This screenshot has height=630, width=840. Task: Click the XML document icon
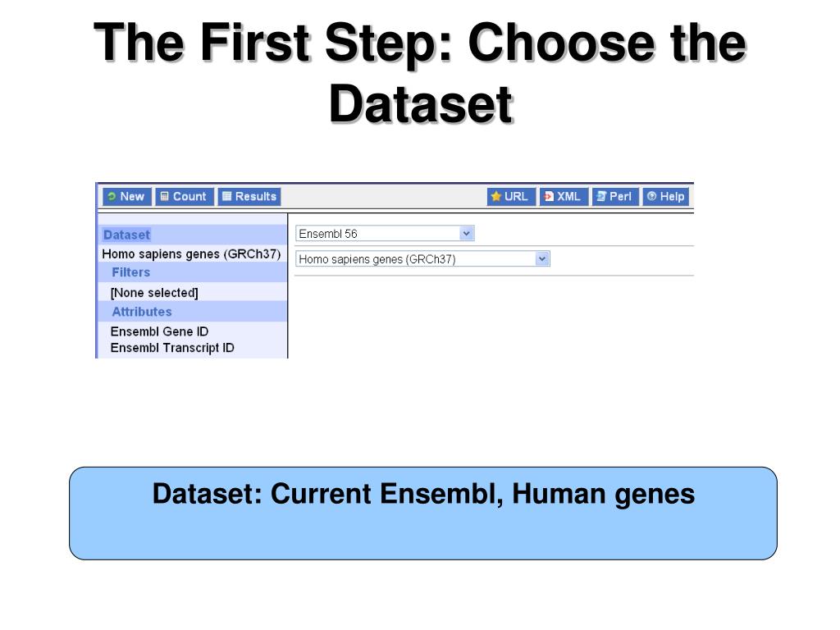coord(549,197)
